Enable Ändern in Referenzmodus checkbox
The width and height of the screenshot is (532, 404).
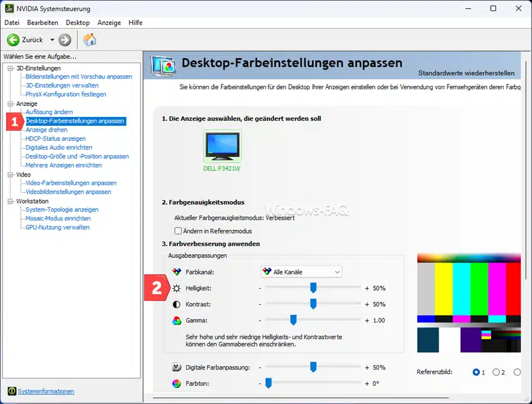[x=178, y=230]
